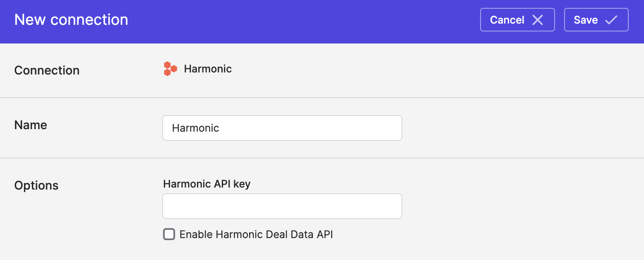The width and height of the screenshot is (644, 260).
Task: Click blank right side of API key field
Action: (x=364, y=206)
